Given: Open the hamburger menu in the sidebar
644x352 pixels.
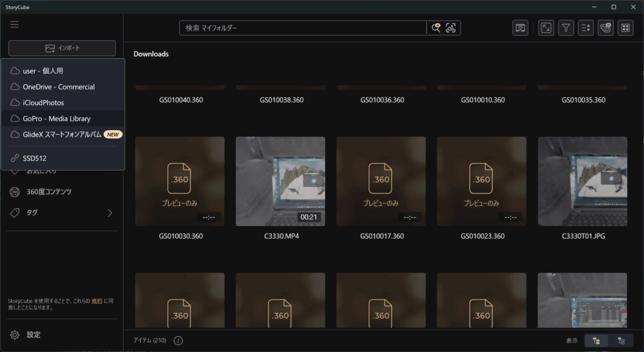Looking at the screenshot, I should coord(14,25).
